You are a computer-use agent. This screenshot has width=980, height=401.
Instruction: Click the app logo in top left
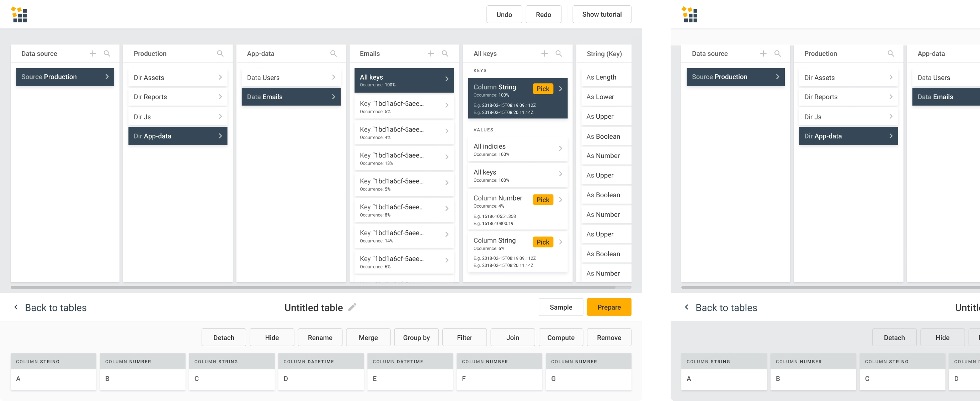19,15
